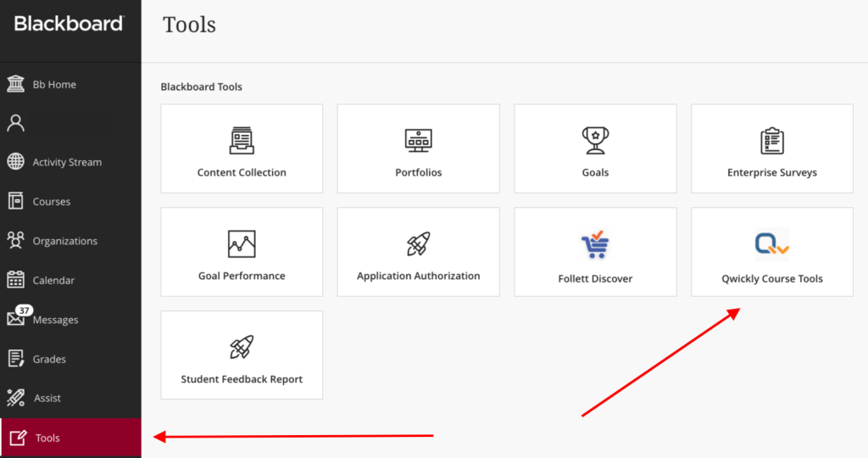
Task: Click the Organizations people icon
Action: [15, 240]
